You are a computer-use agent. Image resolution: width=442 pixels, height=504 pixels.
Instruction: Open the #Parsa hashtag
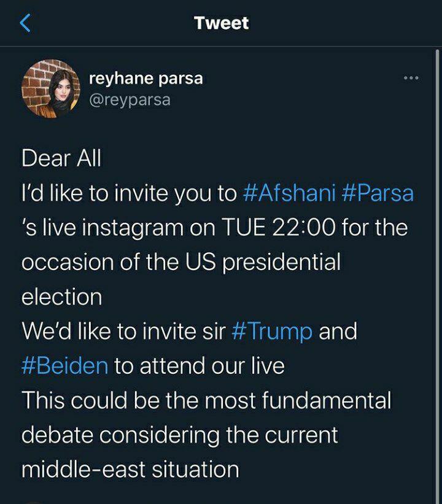[x=378, y=193]
